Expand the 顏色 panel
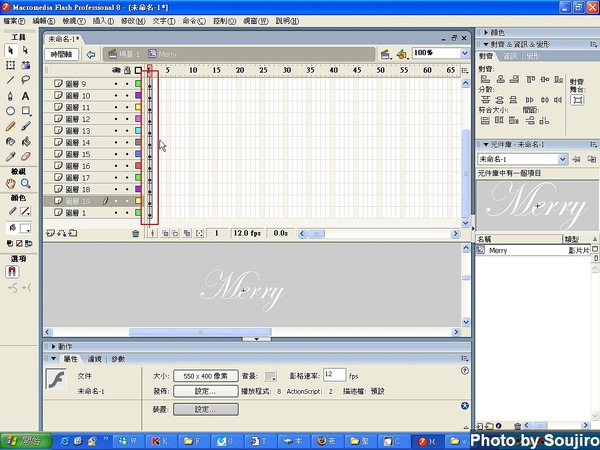 tap(486, 33)
